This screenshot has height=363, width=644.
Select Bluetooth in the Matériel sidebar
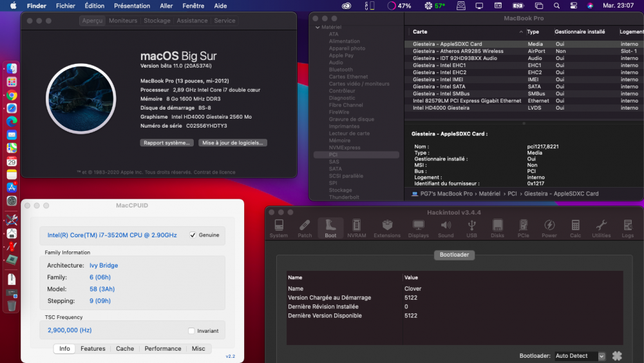point(341,70)
